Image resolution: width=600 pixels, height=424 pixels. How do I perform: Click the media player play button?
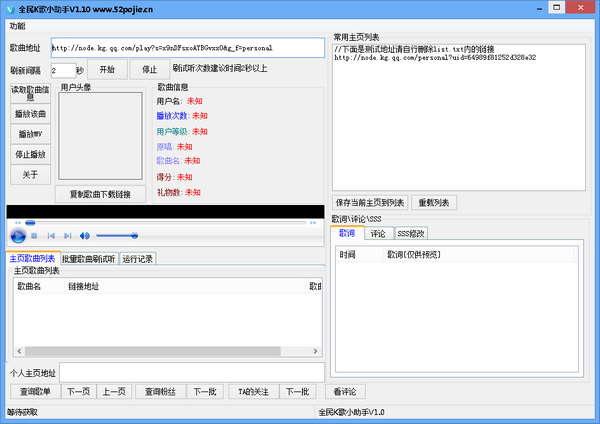pyautogui.click(x=17, y=236)
